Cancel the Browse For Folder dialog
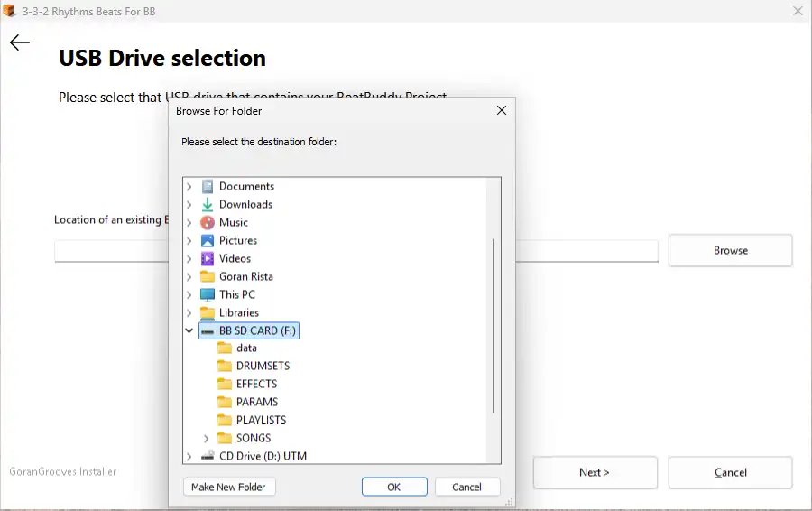Viewport: 812px width, 511px height. [x=467, y=487]
